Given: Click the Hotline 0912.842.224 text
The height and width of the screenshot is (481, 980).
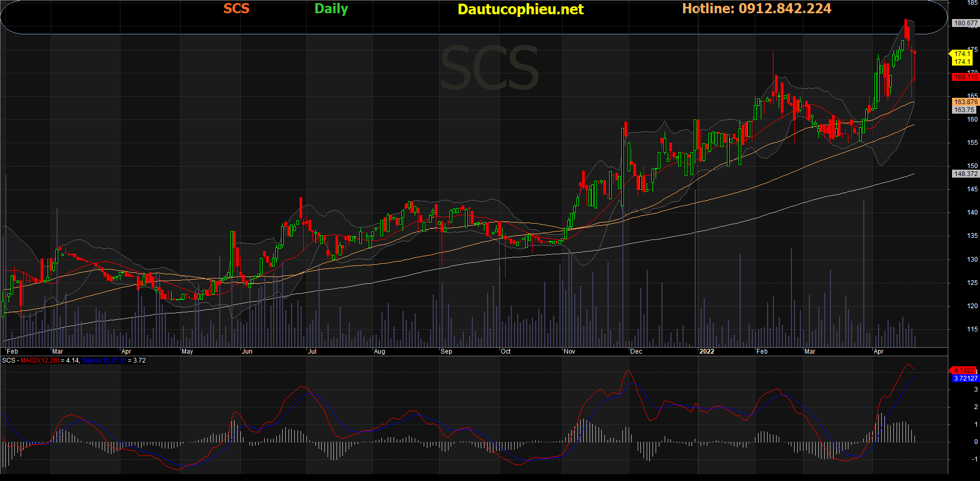Looking at the screenshot, I should click(x=757, y=8).
